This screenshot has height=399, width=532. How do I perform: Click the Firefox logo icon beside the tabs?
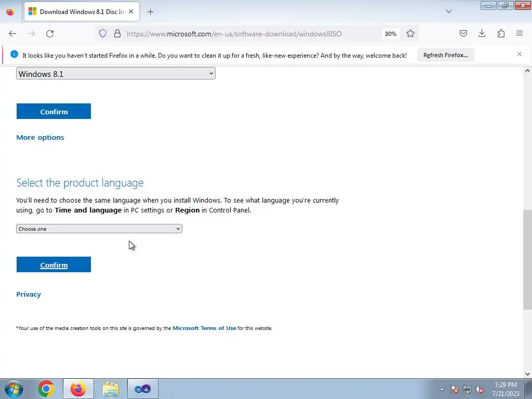10,12
